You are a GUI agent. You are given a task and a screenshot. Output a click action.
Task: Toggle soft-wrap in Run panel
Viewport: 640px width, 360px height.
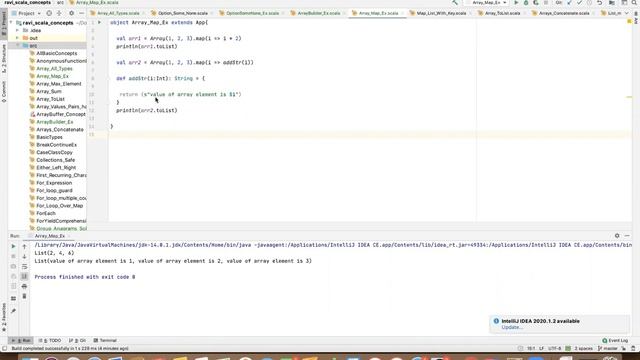24,267
